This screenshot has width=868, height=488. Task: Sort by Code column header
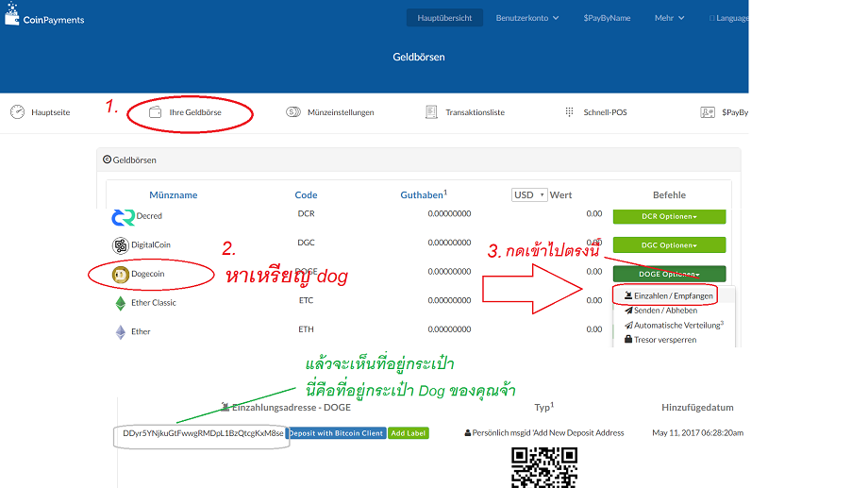(x=306, y=195)
